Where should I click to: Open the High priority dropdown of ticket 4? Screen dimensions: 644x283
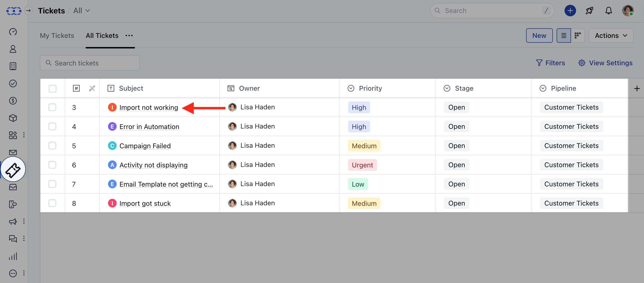click(359, 127)
